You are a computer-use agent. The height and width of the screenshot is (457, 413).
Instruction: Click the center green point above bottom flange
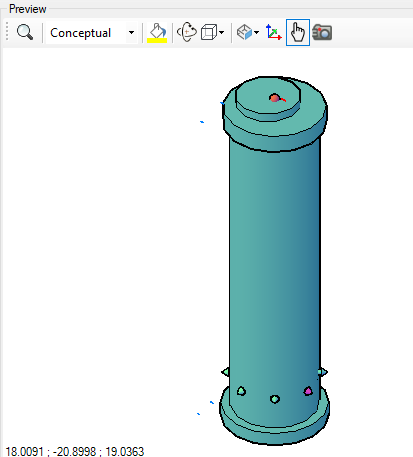[x=275, y=399]
